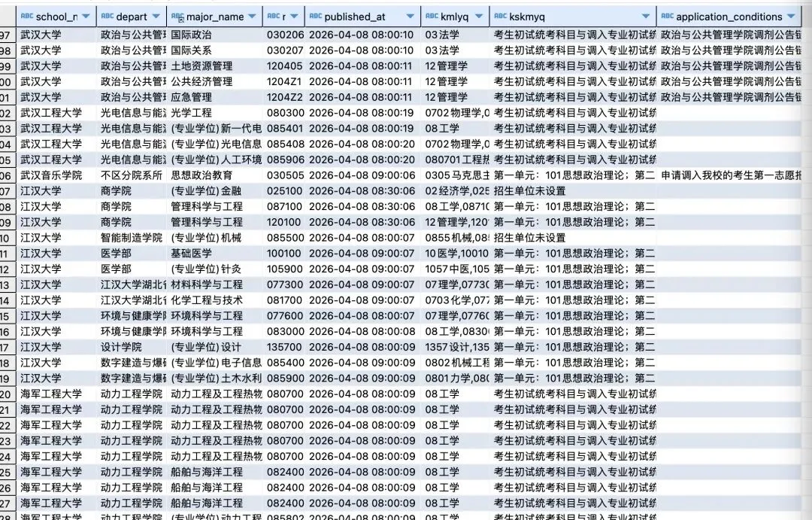The image size is (812, 520).
Task: Select the code cell 077600
Action: point(284,316)
